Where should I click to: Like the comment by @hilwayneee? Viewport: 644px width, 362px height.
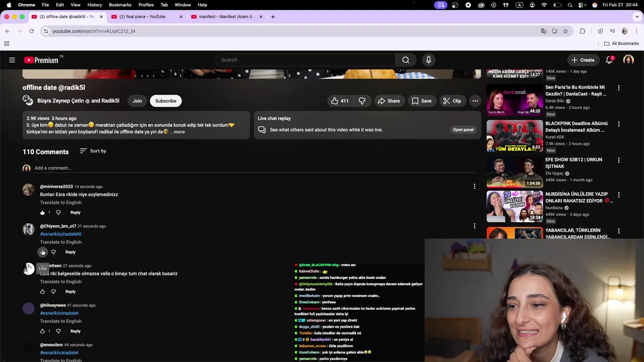pos(42,331)
